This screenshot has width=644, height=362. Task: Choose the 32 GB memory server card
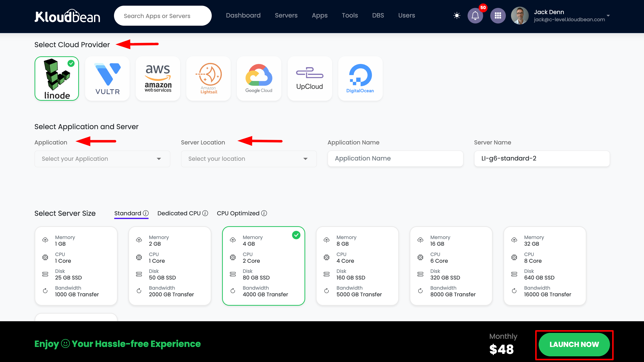(545, 266)
